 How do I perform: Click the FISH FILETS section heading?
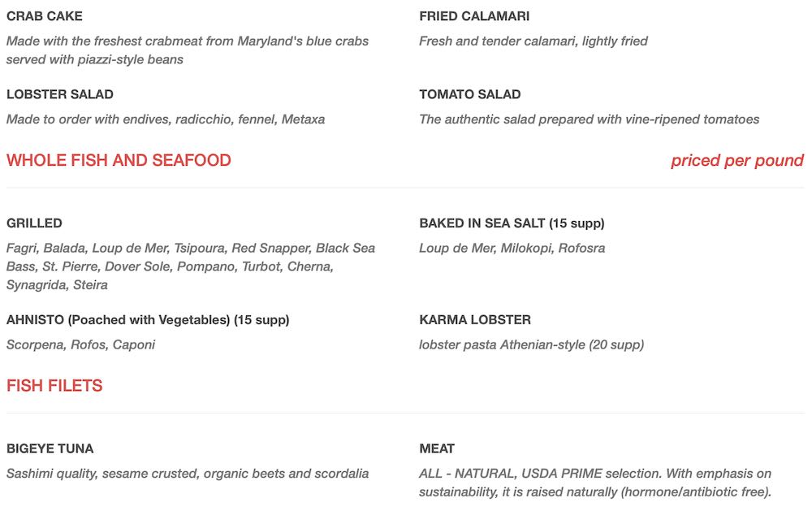pos(54,385)
